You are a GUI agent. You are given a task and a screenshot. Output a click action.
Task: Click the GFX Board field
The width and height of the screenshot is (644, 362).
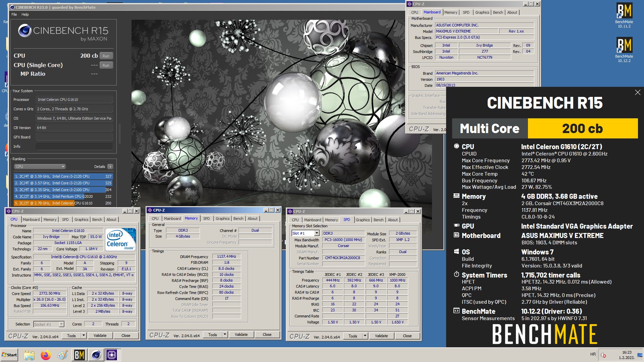(x=74, y=137)
